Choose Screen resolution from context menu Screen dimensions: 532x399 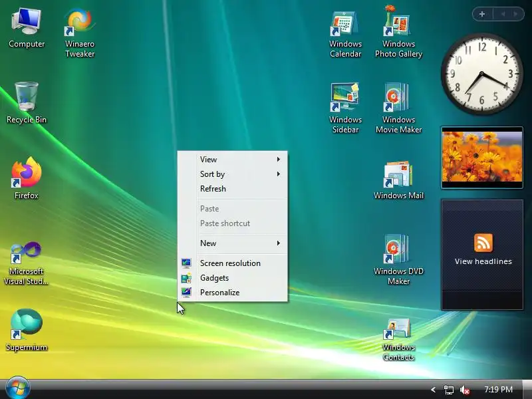[x=232, y=263]
